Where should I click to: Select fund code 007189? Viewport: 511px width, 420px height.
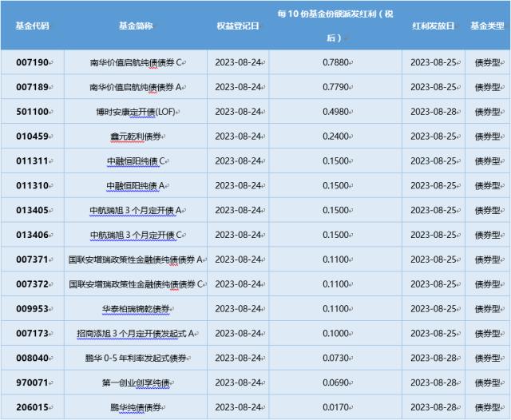tap(32, 87)
